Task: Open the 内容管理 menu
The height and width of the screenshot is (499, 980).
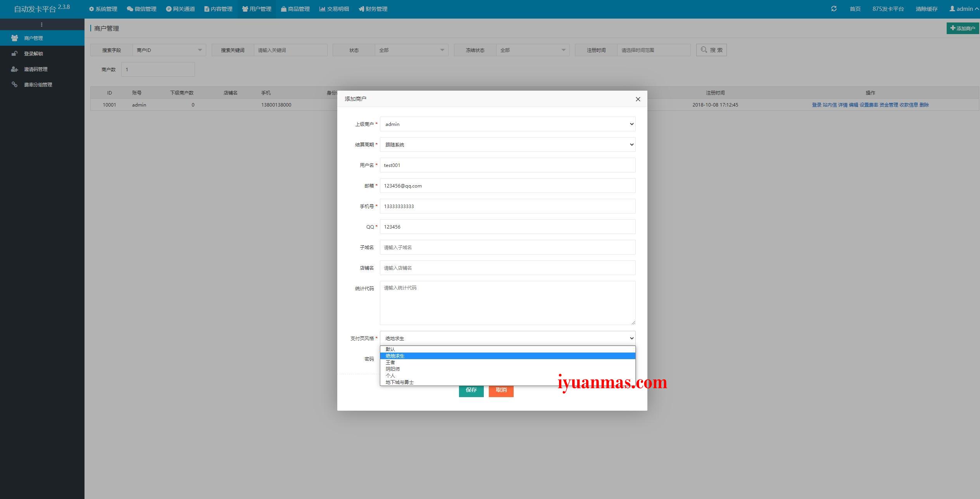Action: point(218,9)
